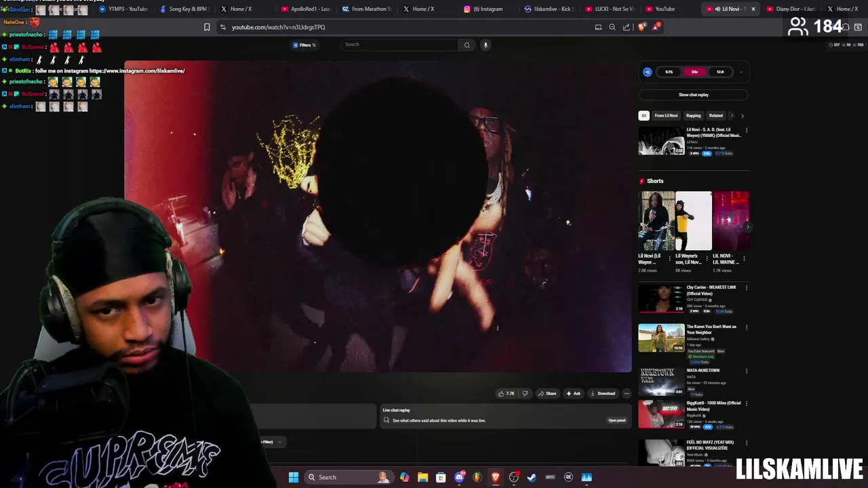Open File Explorer from the taskbar
The image size is (868, 488).
click(x=422, y=477)
